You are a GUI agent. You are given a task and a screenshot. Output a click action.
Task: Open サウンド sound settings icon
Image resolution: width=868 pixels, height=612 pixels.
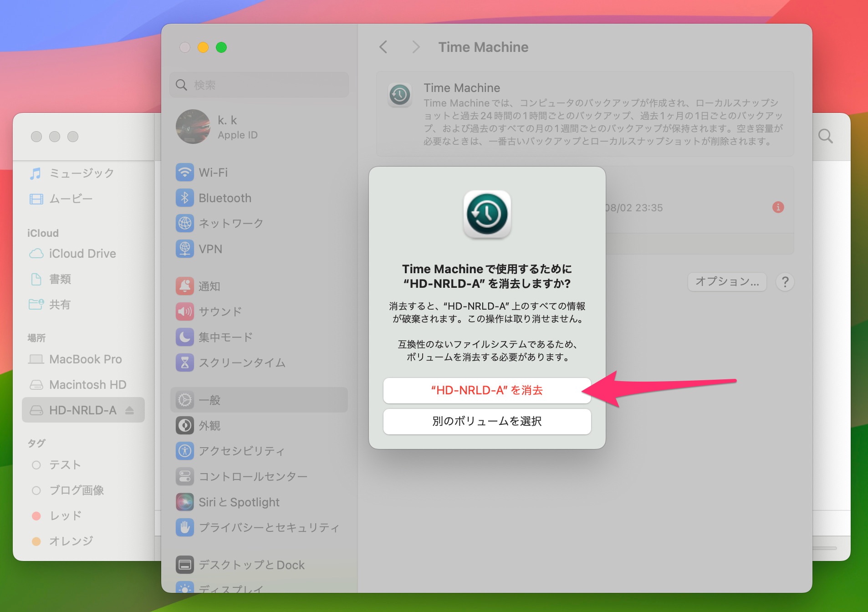(x=184, y=311)
